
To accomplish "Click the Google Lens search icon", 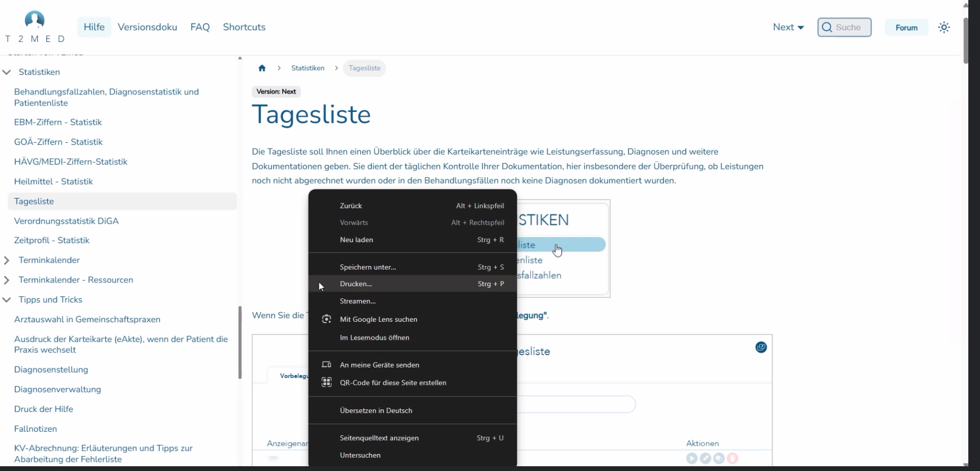I will click(x=327, y=319).
